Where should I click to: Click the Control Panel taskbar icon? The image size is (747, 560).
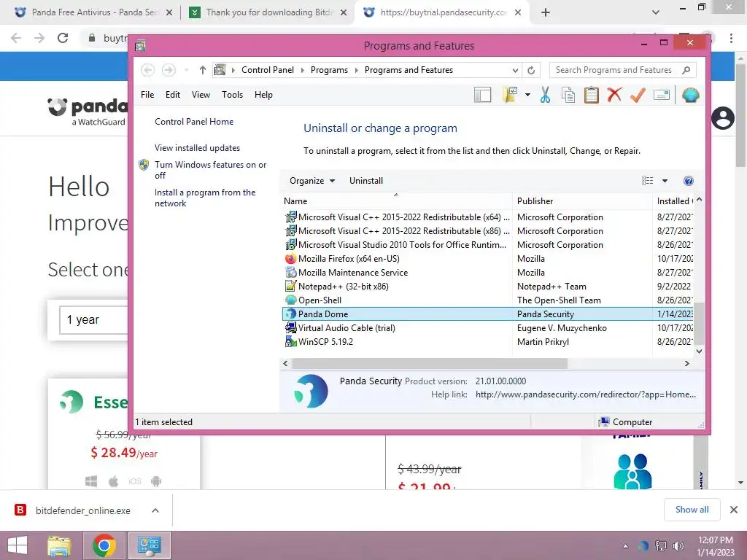pyautogui.click(x=150, y=545)
